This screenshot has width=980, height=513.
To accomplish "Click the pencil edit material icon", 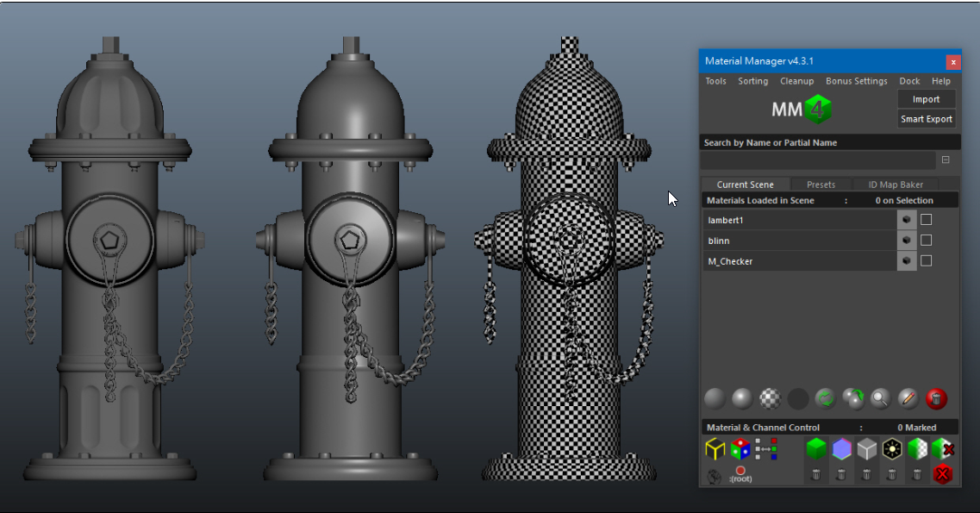I will coord(908,398).
